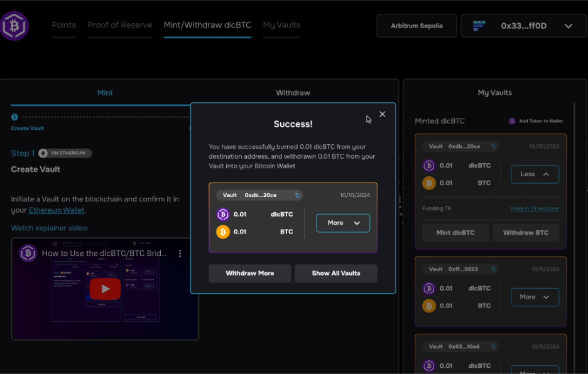The height and width of the screenshot is (374, 588).
Task: Open the Points tab
Action: point(63,25)
